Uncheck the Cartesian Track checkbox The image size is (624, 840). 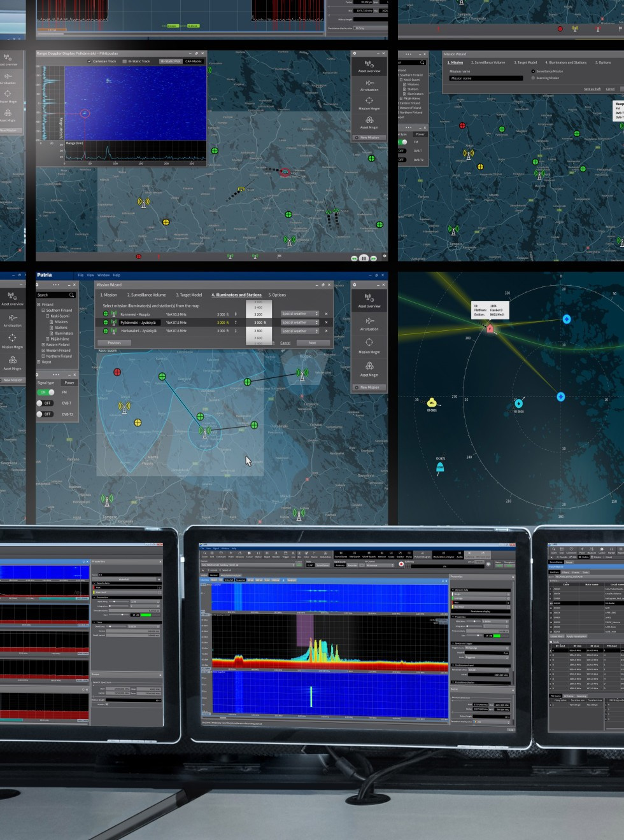(x=90, y=61)
